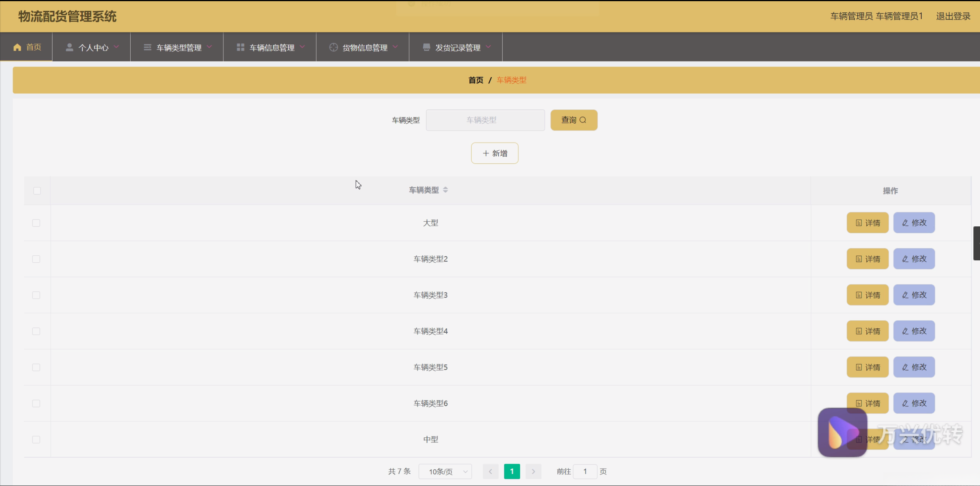Click the person icon beside 个人中心

tap(70, 47)
